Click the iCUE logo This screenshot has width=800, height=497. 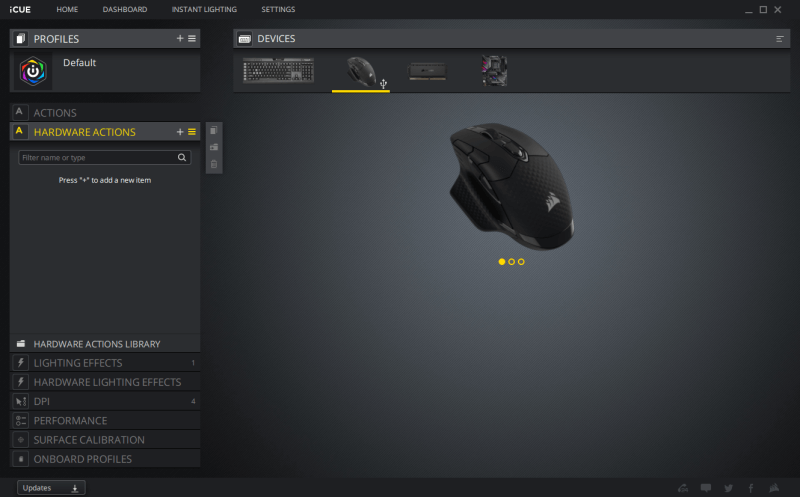(20, 9)
